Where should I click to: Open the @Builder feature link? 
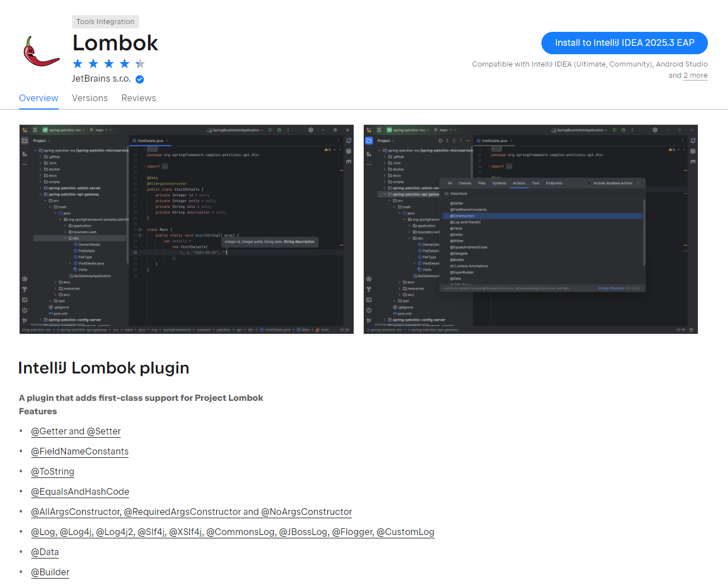tap(50, 572)
